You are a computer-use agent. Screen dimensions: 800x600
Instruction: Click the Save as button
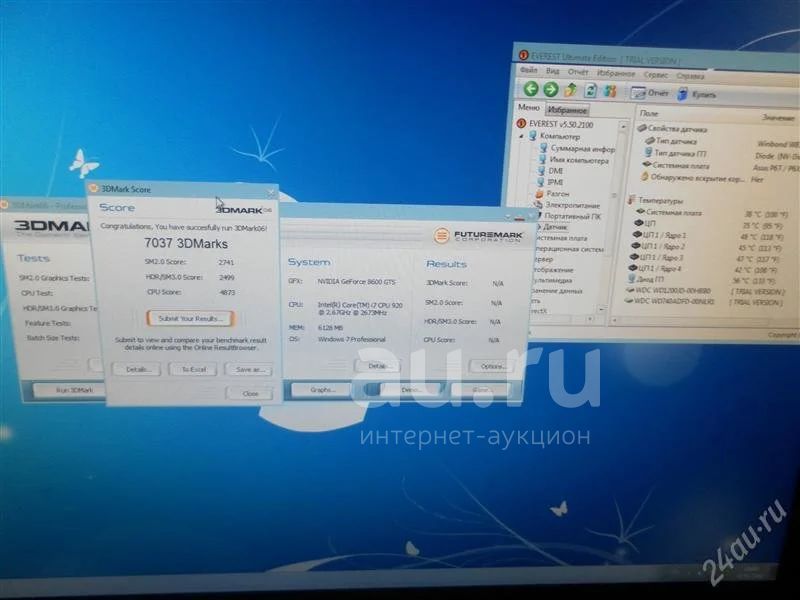249,370
